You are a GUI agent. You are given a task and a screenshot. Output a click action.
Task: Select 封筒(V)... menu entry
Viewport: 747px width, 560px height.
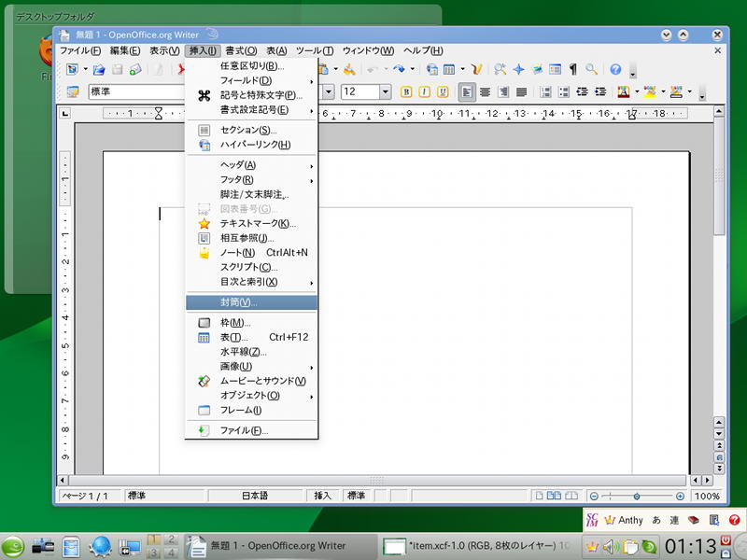coord(251,302)
